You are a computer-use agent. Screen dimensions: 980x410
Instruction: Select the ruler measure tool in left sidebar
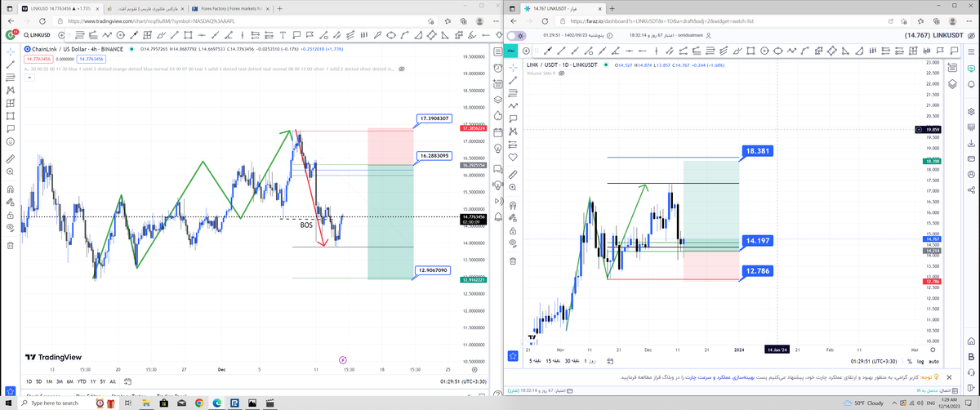[11, 158]
